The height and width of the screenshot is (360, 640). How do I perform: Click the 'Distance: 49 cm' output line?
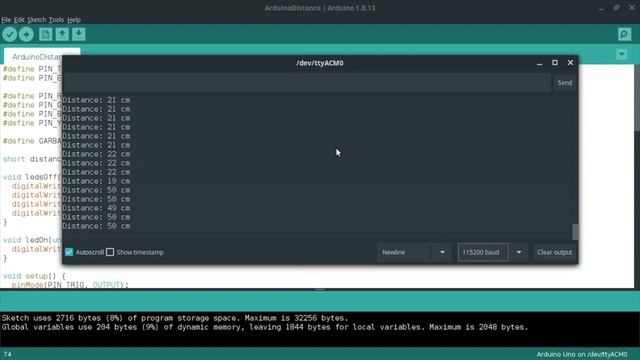point(96,208)
